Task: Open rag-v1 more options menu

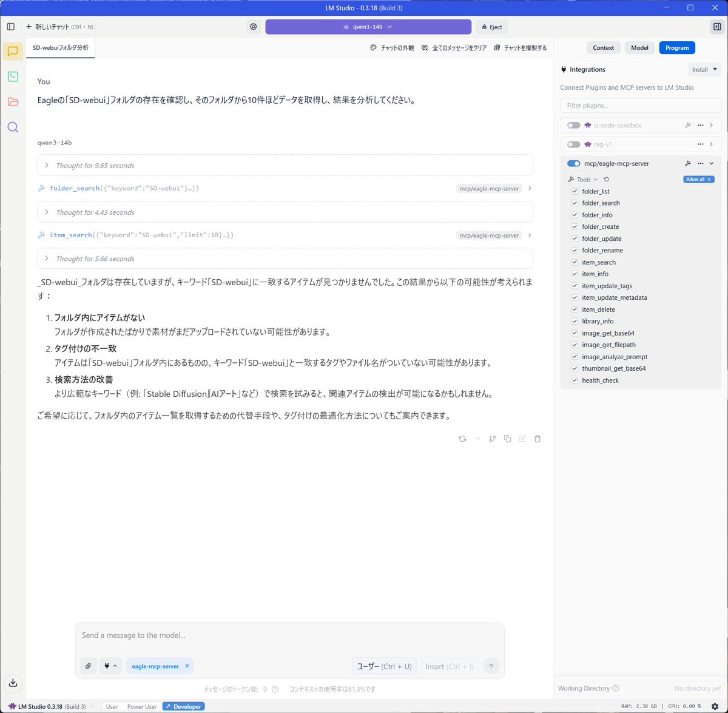Action: (701, 144)
